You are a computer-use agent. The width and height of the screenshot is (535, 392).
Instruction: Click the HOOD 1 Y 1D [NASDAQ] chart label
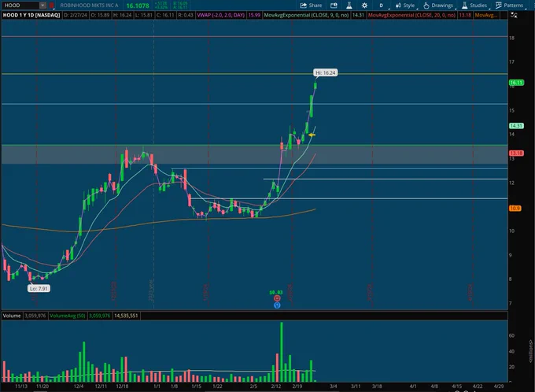[31, 15]
